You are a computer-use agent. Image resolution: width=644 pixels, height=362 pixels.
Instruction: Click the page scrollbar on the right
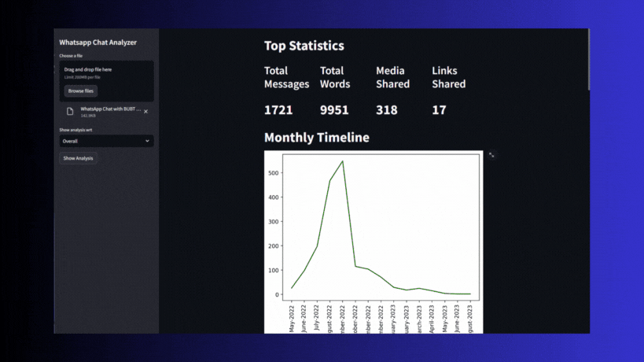click(x=587, y=63)
